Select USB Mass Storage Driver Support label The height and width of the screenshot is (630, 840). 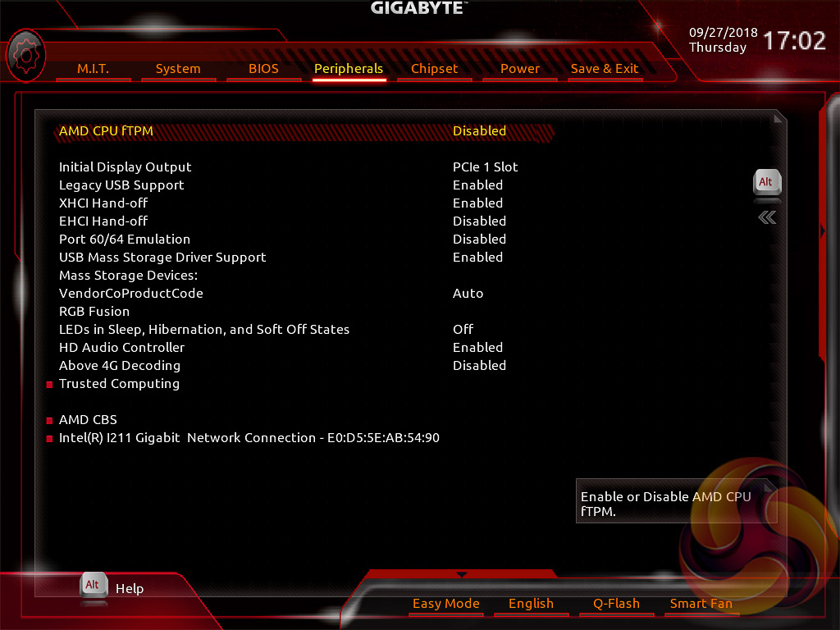click(162, 257)
